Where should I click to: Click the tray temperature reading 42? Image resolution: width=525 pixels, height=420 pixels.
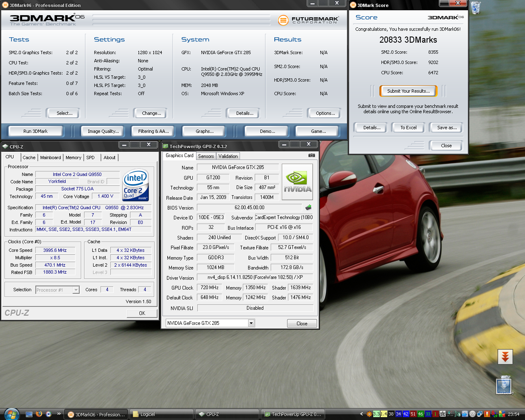(x=406, y=414)
